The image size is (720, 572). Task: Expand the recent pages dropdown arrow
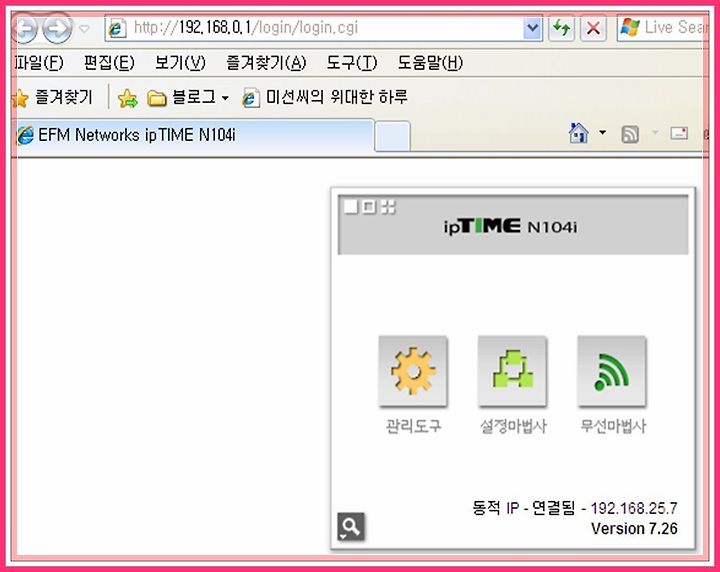(x=84, y=28)
